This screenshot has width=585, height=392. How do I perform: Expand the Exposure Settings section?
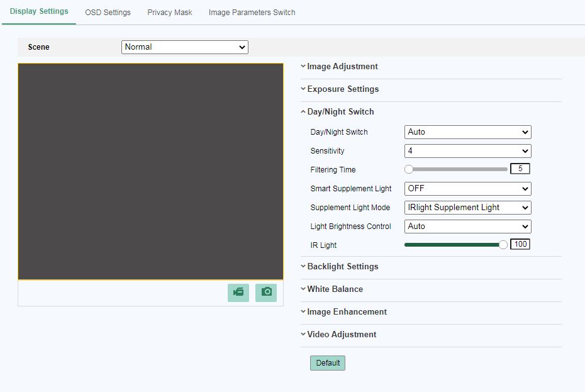tap(343, 89)
